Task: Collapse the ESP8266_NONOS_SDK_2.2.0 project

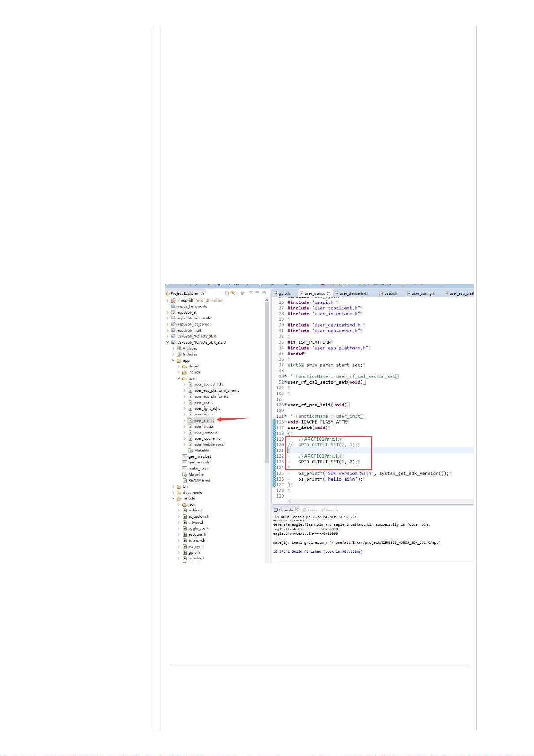Action: [168, 342]
